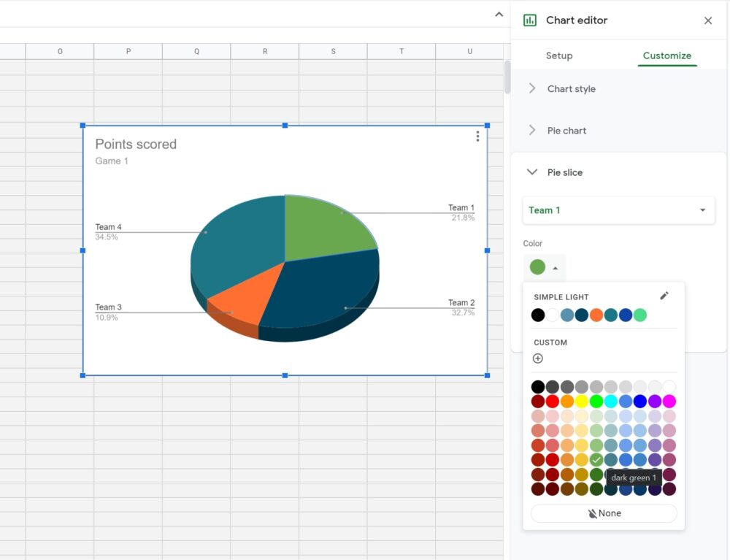The height and width of the screenshot is (560, 730).
Task: Switch to the Setup tab
Action: pos(559,55)
